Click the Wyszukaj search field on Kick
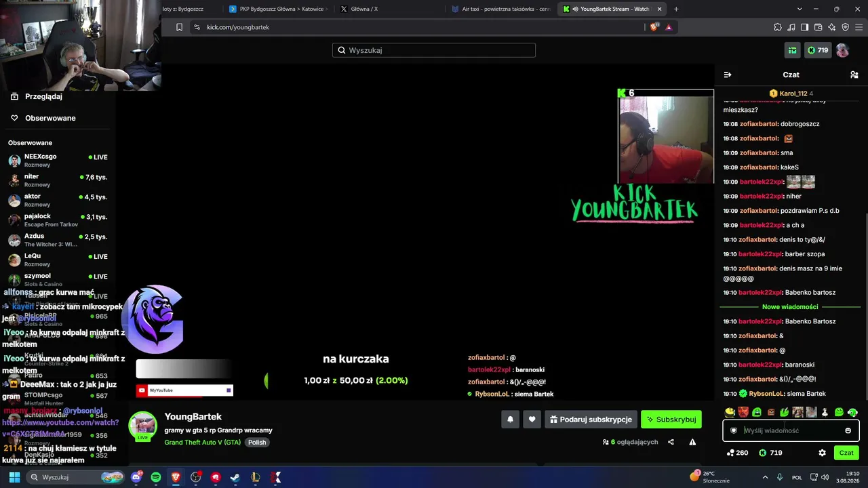Screen dimensions: 868x488 [x=434, y=50]
